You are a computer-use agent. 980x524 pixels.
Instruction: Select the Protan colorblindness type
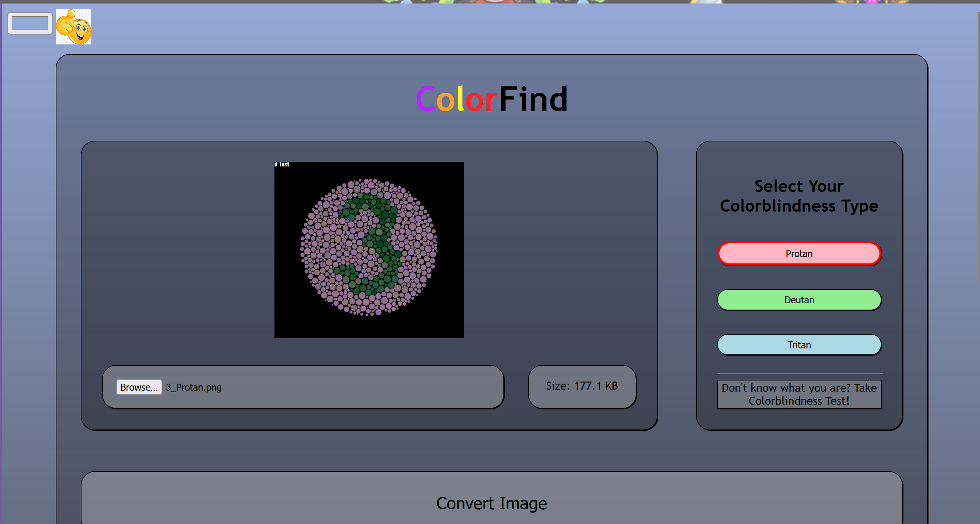click(x=799, y=254)
